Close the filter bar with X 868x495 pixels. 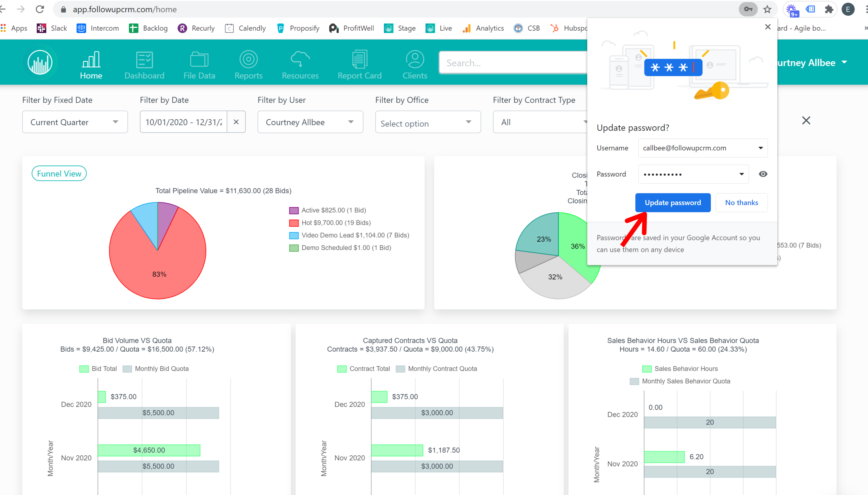pos(806,120)
